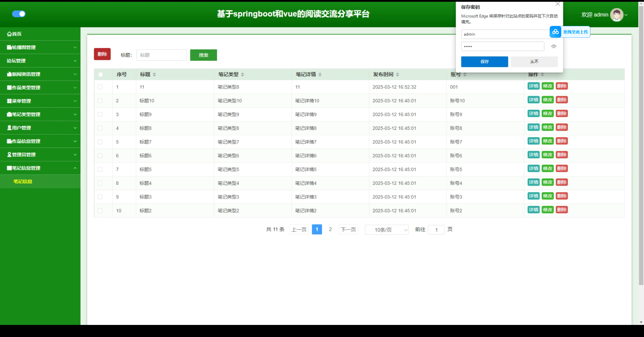Click the 标题 search input field
This screenshot has height=337, width=644.
(x=162, y=55)
